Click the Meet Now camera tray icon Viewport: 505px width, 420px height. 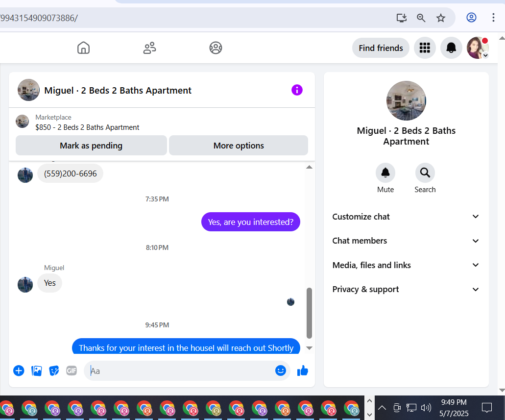(397, 408)
